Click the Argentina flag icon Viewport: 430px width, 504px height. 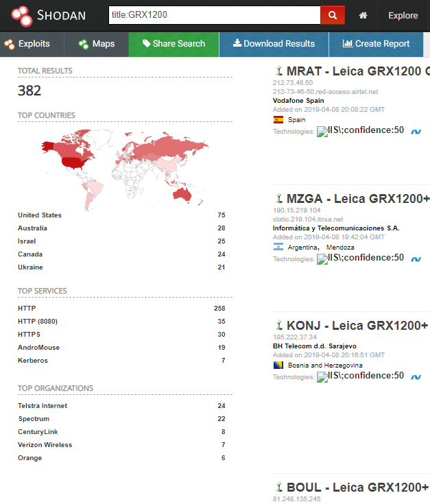[278, 247]
